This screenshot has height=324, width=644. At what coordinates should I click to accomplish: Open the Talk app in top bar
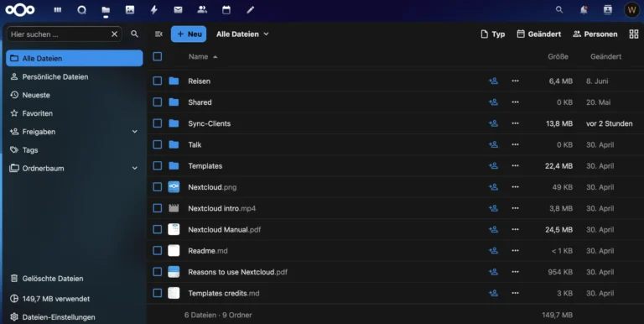[81, 10]
